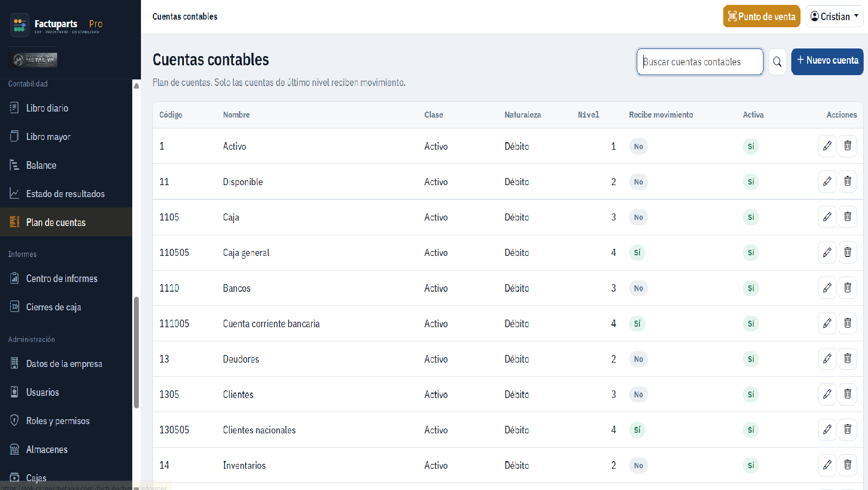The image size is (868, 490).
Task: Click the magnifier search icon button
Action: coord(777,62)
